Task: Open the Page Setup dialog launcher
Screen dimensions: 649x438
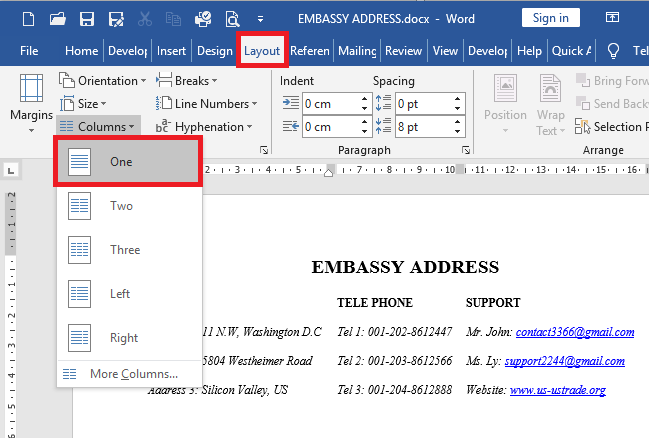Action: click(x=264, y=150)
